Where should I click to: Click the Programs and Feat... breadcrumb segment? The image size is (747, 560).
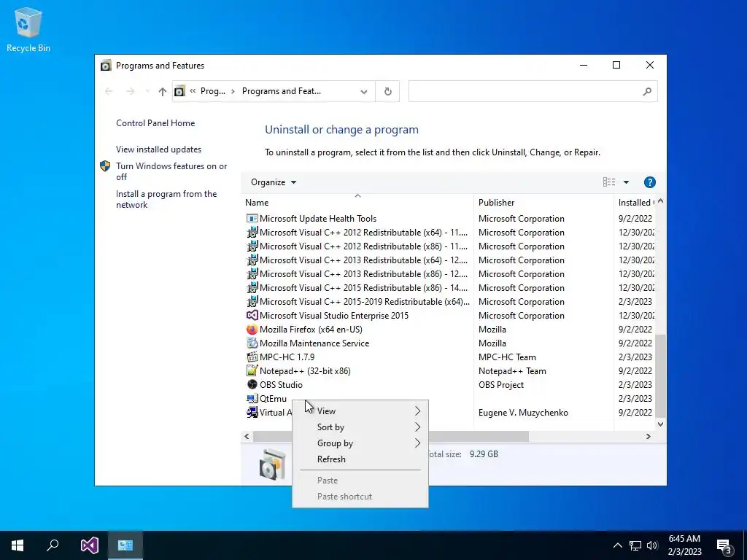tap(282, 91)
